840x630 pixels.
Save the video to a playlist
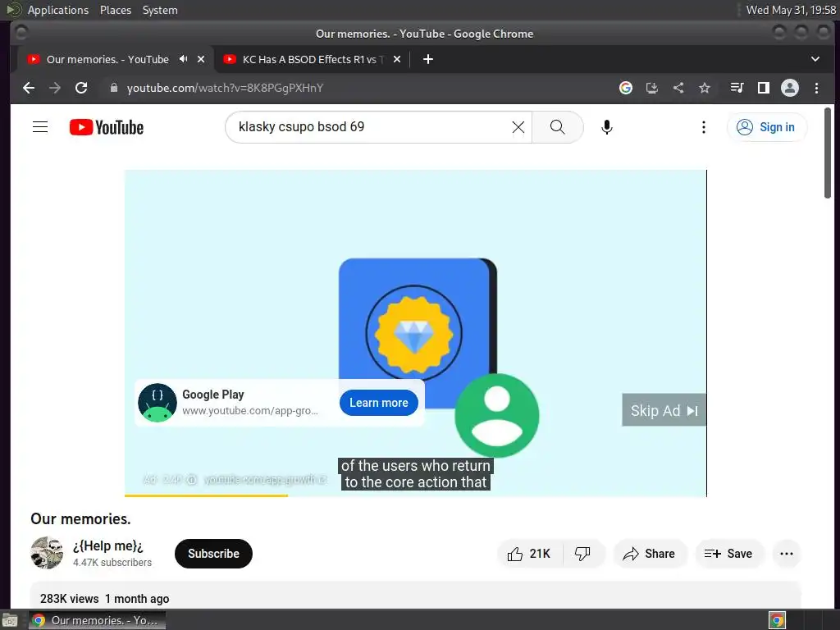coord(728,554)
